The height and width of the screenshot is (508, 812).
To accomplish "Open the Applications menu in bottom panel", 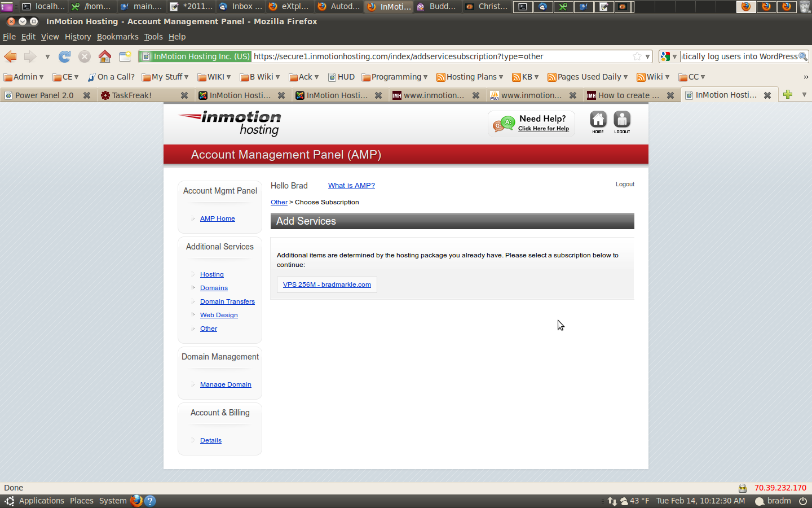I will (x=42, y=501).
